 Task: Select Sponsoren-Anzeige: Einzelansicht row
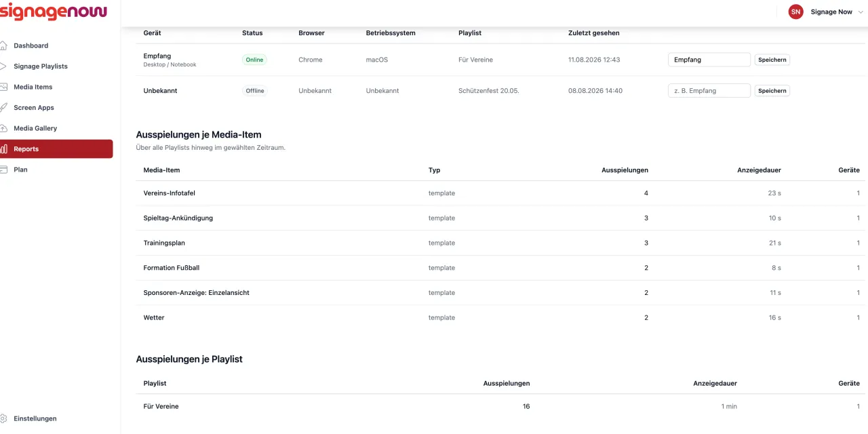(x=500, y=293)
